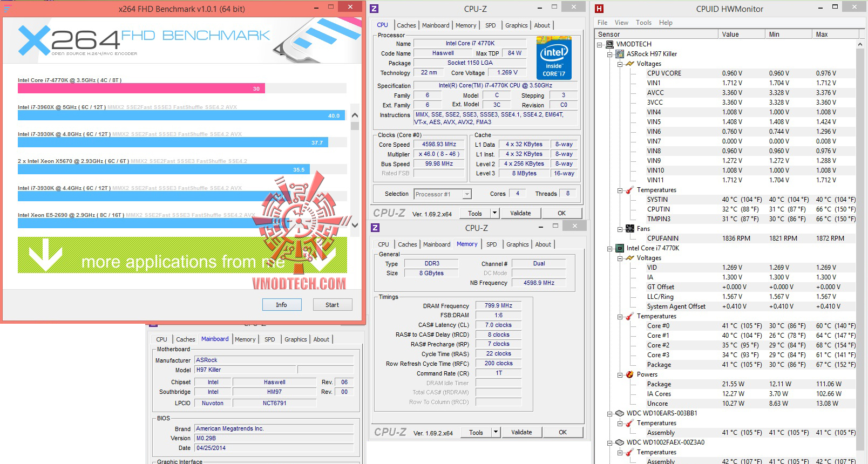Click the BIOS Version field M0.29B
The height and width of the screenshot is (464, 868).
tap(274, 438)
